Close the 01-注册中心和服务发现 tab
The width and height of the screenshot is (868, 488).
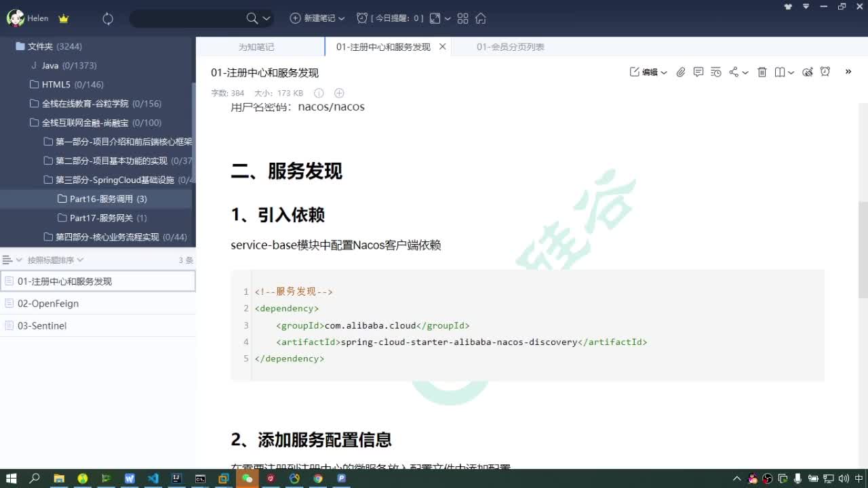click(443, 47)
